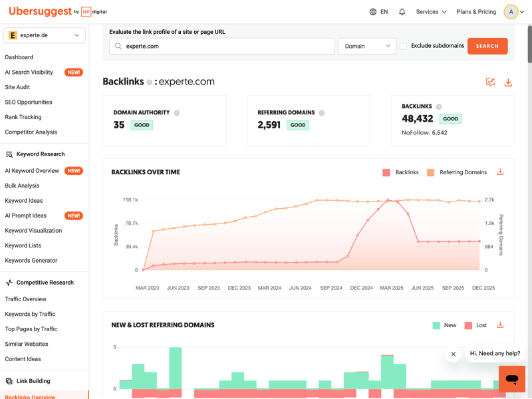Image resolution: width=532 pixels, height=399 pixels.
Task: Toggle the Backlinks series in chart legend
Action: point(400,172)
